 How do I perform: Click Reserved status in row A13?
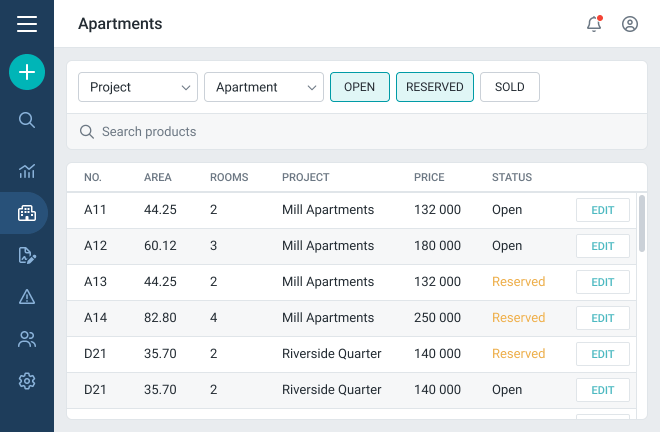point(519,282)
